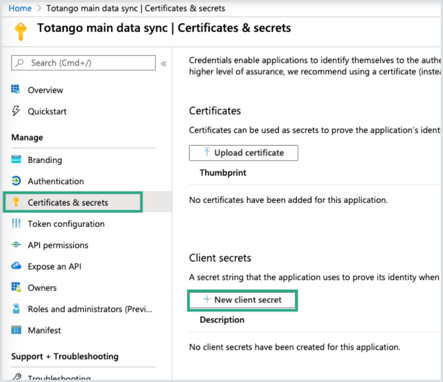The height and width of the screenshot is (382, 443).
Task: Click the Token configuration bars icon
Action: pyautogui.click(x=16, y=223)
